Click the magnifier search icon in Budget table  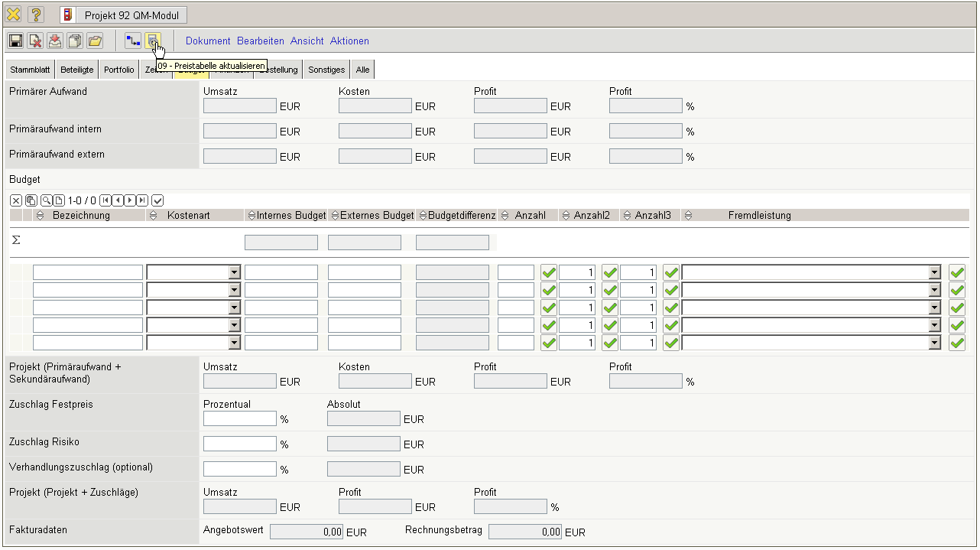[47, 200]
